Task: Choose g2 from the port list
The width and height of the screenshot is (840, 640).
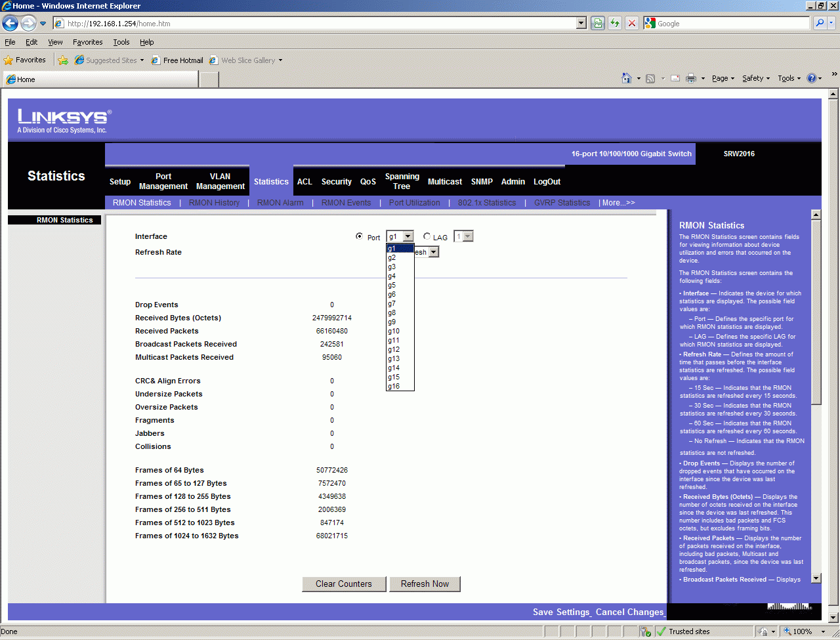Action: click(x=400, y=257)
